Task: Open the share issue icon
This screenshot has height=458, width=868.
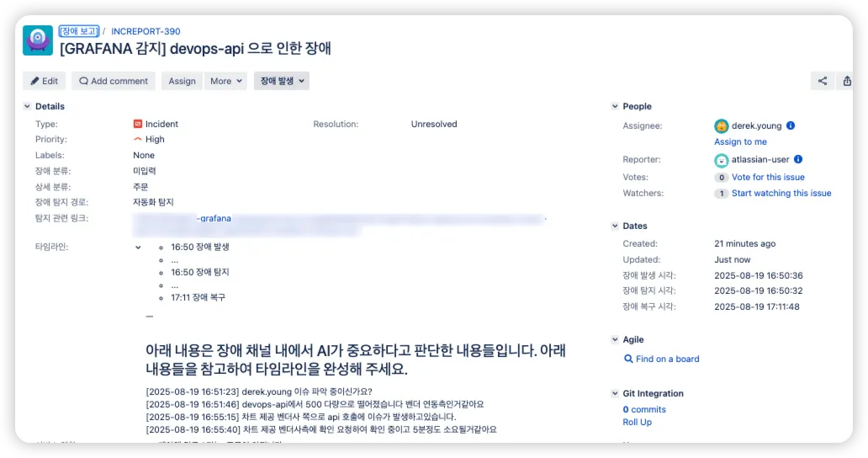Action: 823,81
